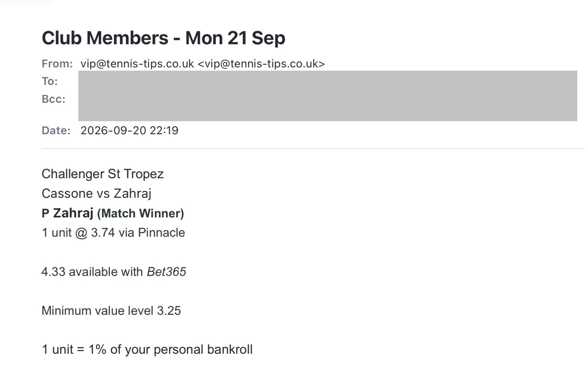Select the sender name vip@tennis-tips.co.uk before brackets
This screenshot has height=392, width=585.
pyautogui.click(x=137, y=64)
